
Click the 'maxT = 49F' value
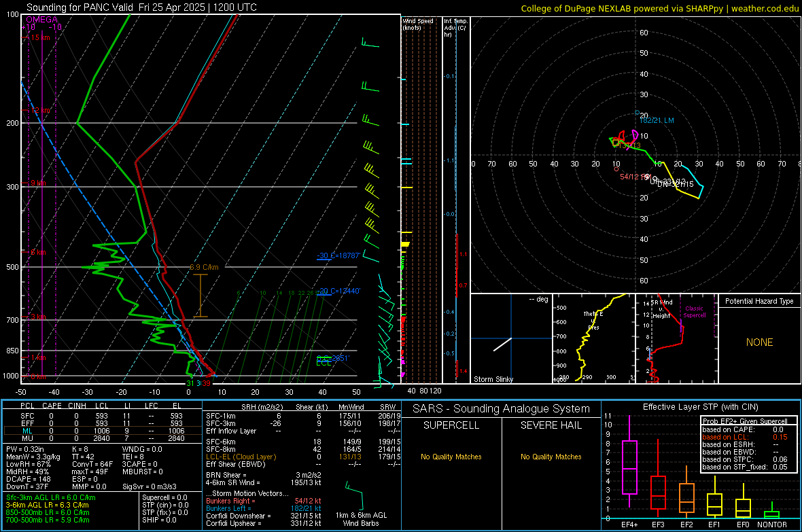pyautogui.click(x=90, y=472)
